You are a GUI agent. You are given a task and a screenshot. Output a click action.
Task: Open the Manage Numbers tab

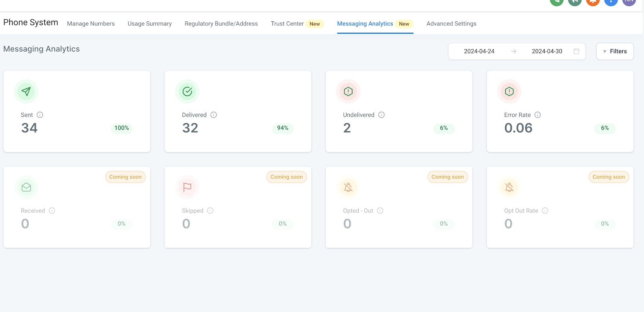click(x=91, y=24)
